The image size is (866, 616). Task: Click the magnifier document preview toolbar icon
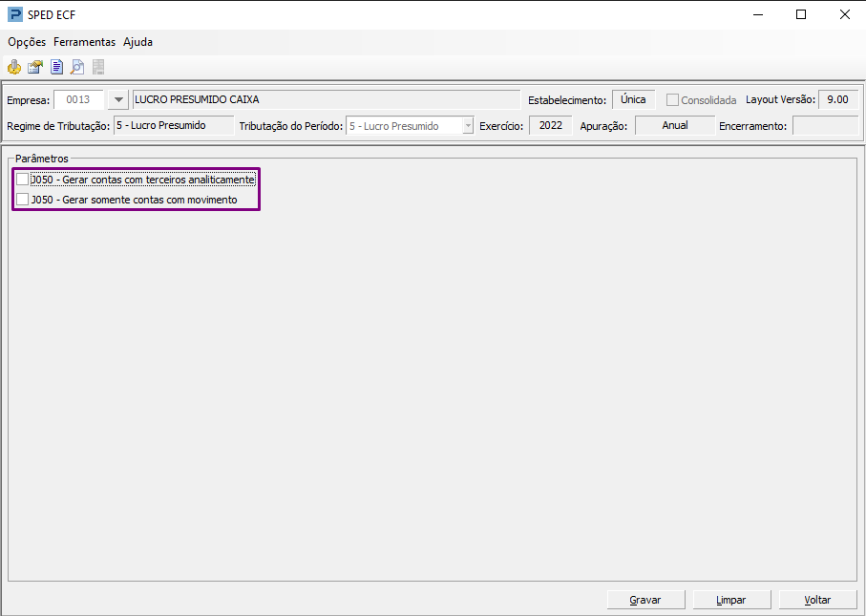[77, 68]
